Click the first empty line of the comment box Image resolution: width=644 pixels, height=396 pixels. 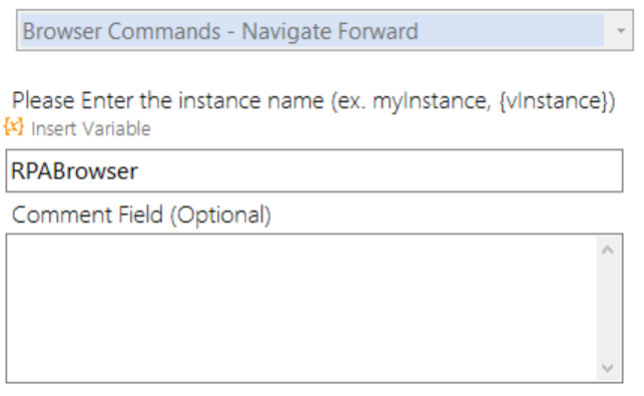coord(301,246)
